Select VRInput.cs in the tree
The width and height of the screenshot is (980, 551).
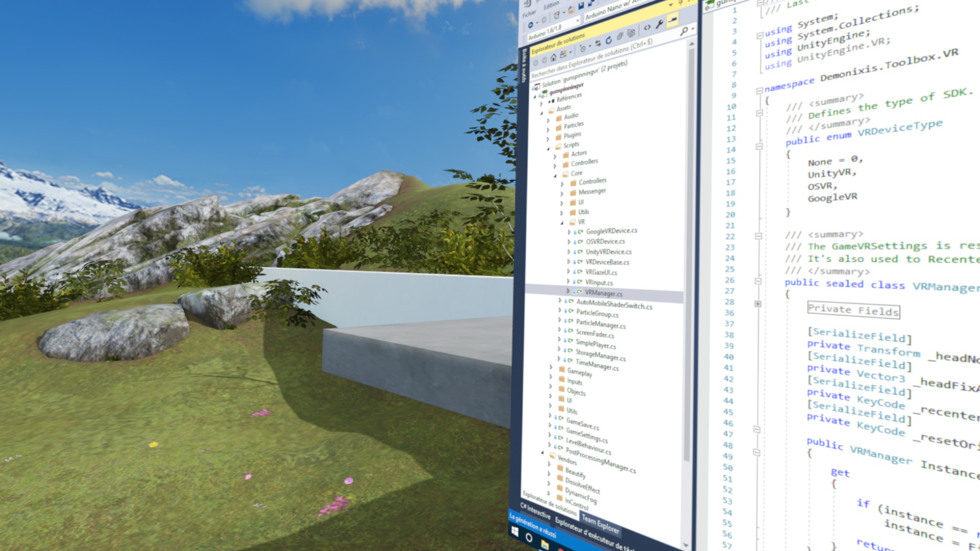coord(599,282)
